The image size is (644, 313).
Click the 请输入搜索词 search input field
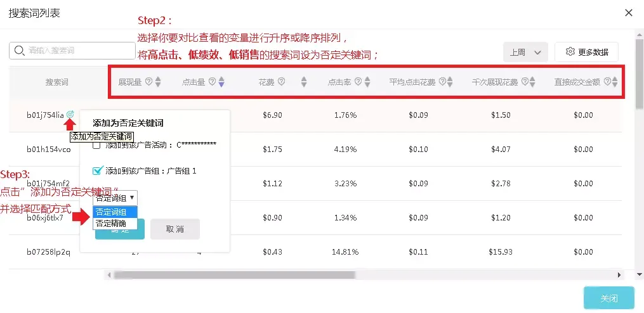click(72, 51)
